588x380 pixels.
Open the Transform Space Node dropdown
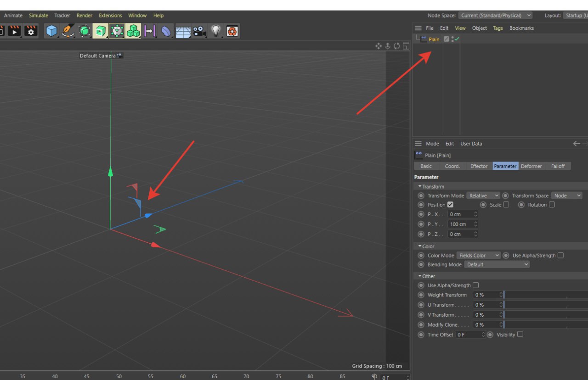pyautogui.click(x=567, y=196)
